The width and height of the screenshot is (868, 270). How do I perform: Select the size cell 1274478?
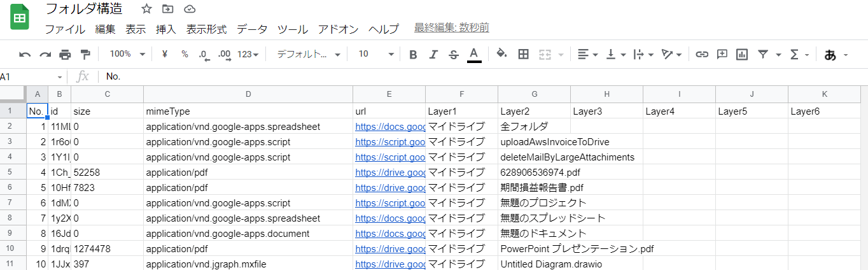[x=107, y=248]
